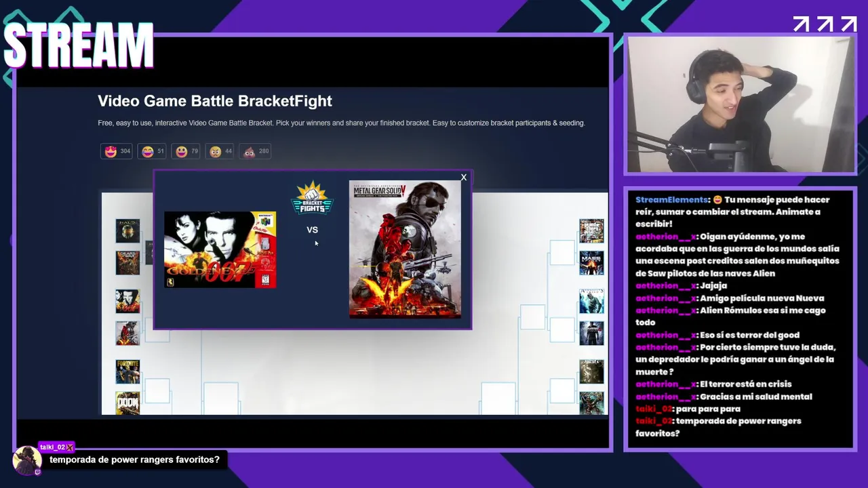Click the bottom alert 'temporada de power rangers favoritos?'
This screenshot has height=488, width=868.
134,460
